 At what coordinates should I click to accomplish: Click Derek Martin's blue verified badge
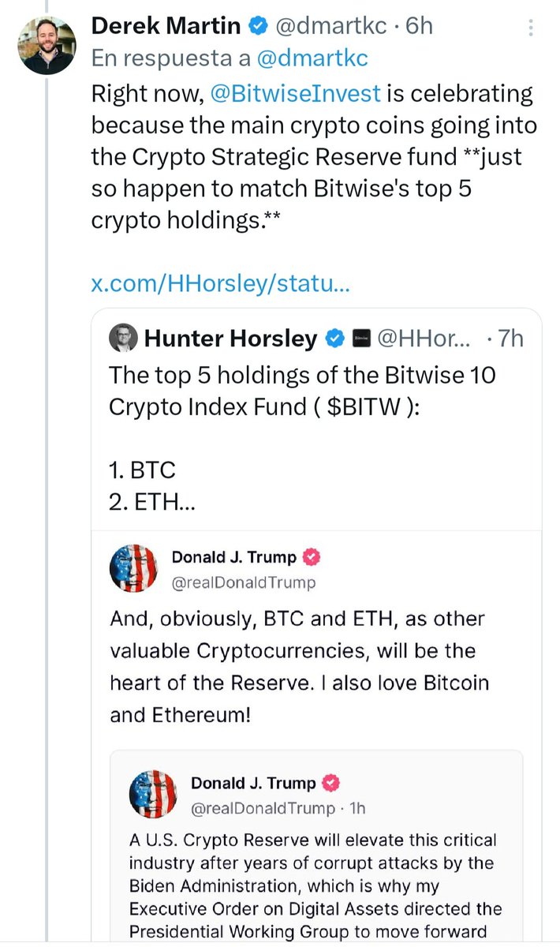[x=258, y=26]
